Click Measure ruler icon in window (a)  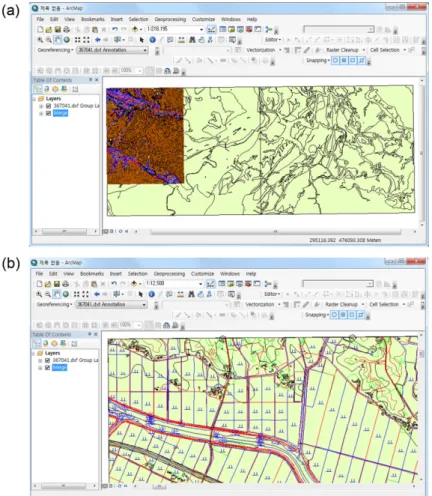181,40
